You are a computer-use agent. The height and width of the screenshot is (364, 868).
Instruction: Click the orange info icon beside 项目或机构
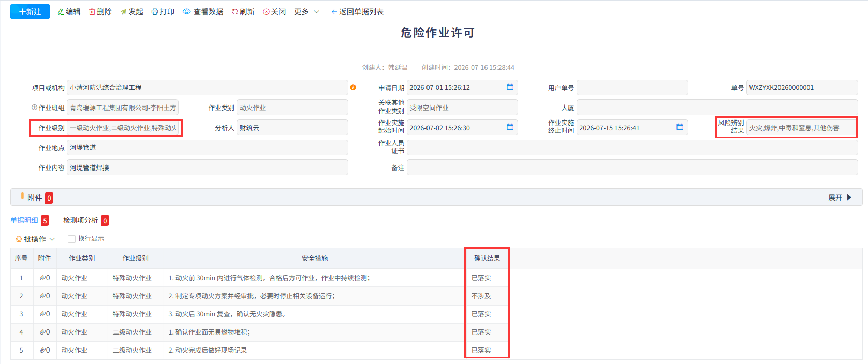[353, 87]
